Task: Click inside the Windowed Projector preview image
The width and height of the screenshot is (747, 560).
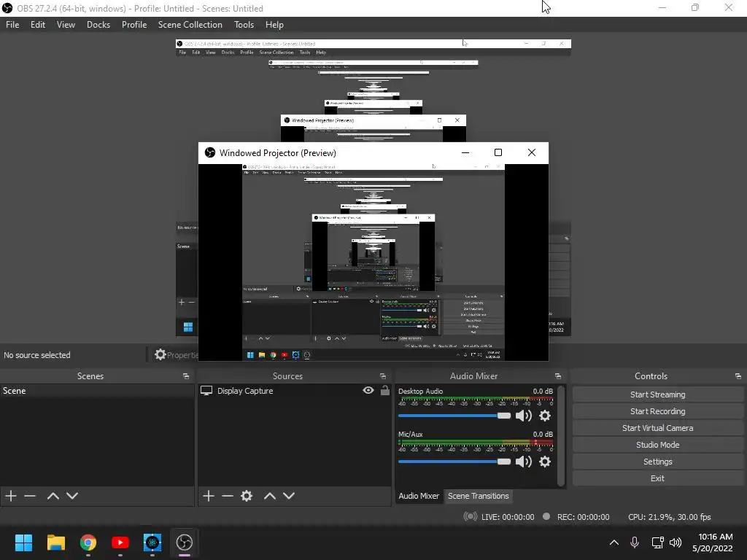Action: click(373, 262)
